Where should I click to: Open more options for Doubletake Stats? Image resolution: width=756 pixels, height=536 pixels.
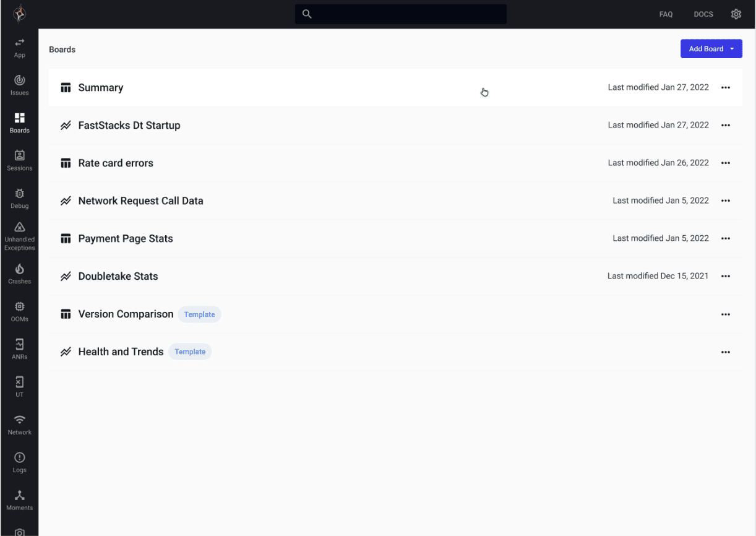click(726, 277)
